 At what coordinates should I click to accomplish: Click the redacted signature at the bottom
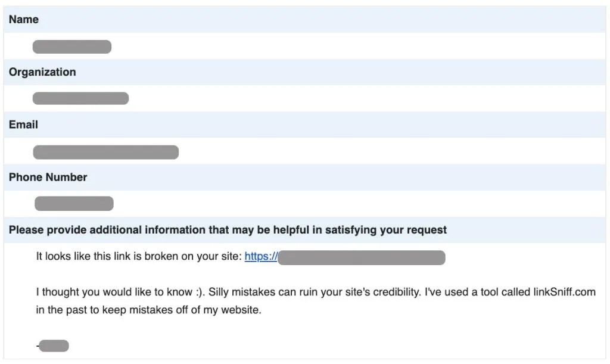(x=54, y=346)
